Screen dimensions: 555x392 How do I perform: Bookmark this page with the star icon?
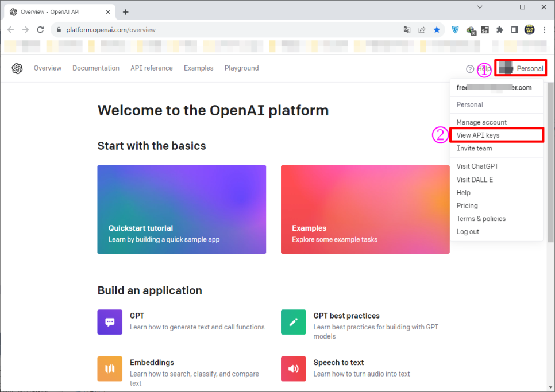(x=437, y=30)
